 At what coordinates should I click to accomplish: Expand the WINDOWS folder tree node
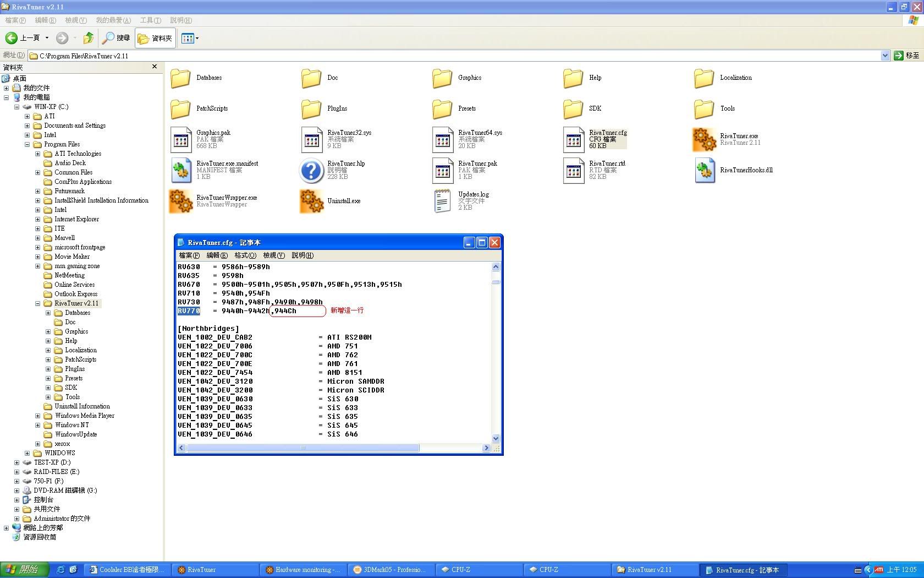tap(27, 453)
